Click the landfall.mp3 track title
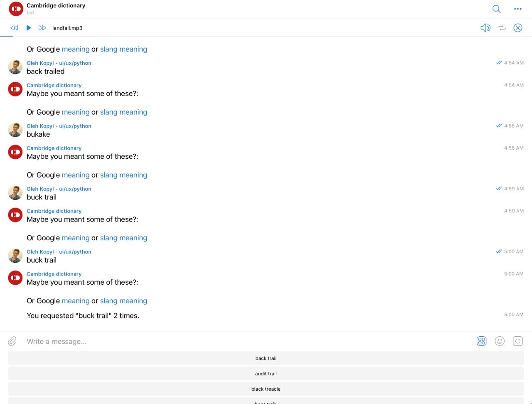The width and height of the screenshot is (532, 404). 67,28
